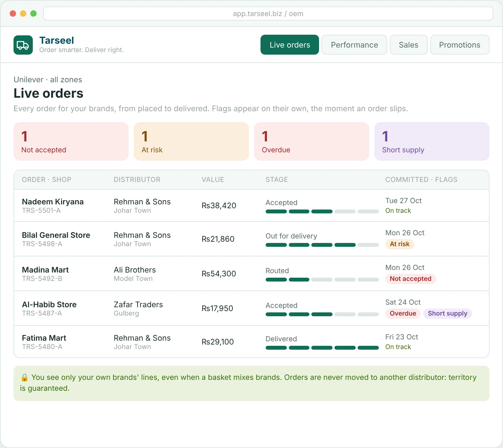Click the Fatima Mart shop name

pos(44,338)
